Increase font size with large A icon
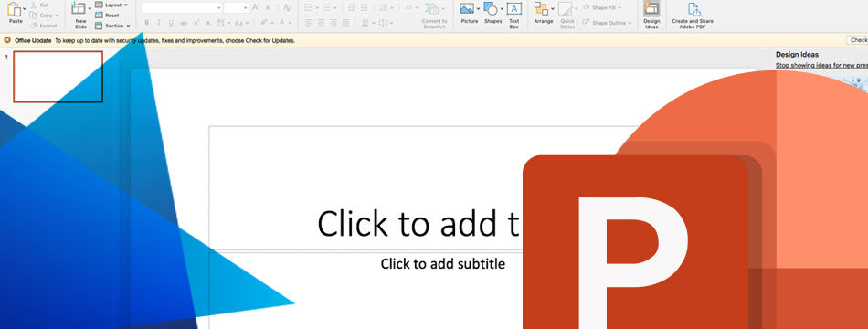Image resolution: width=868 pixels, height=329 pixels. click(256, 7)
